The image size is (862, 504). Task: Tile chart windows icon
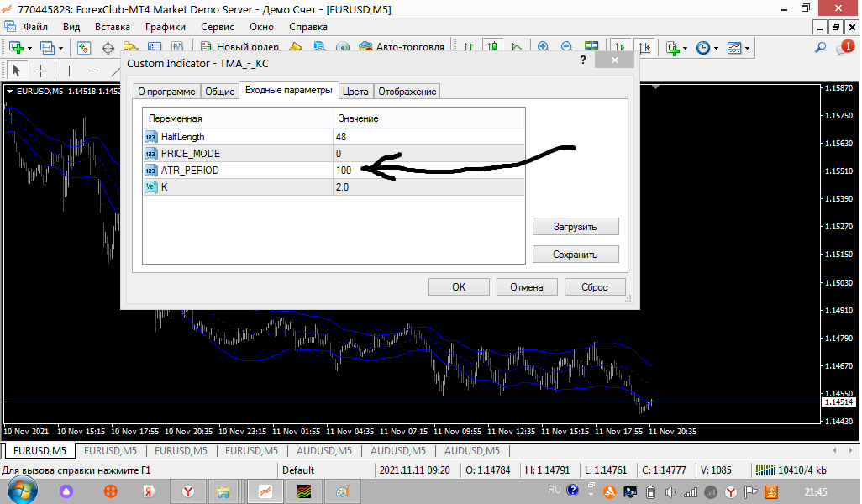click(x=591, y=48)
